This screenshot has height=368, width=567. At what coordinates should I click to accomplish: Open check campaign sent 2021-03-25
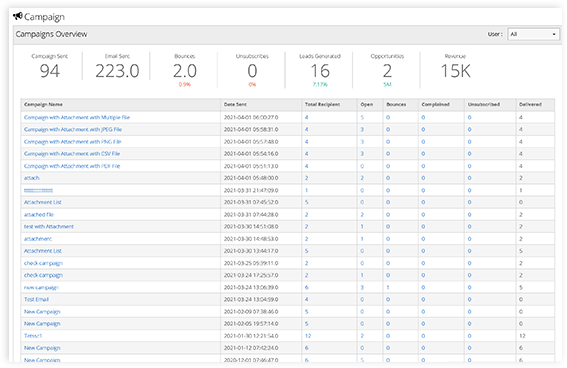click(43, 263)
